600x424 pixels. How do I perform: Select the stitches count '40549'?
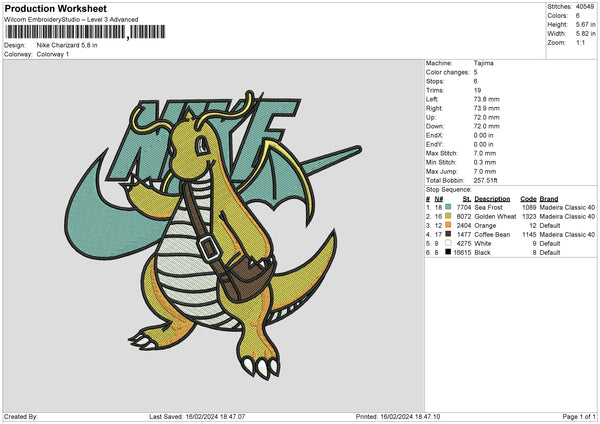point(585,7)
